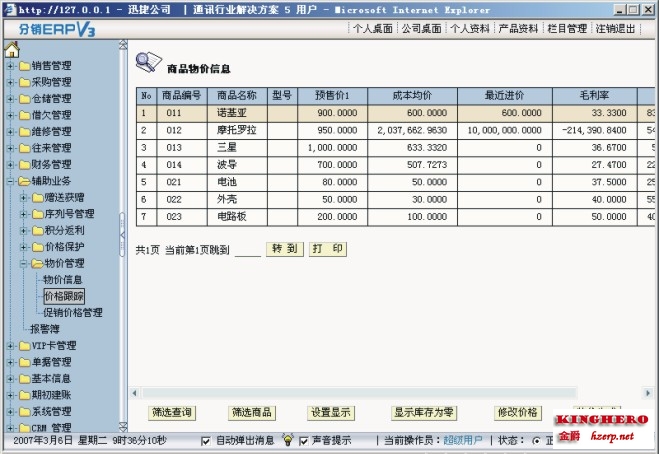The height and width of the screenshot is (454, 659).
Task: Click the 筛选商品 button
Action: 252,412
